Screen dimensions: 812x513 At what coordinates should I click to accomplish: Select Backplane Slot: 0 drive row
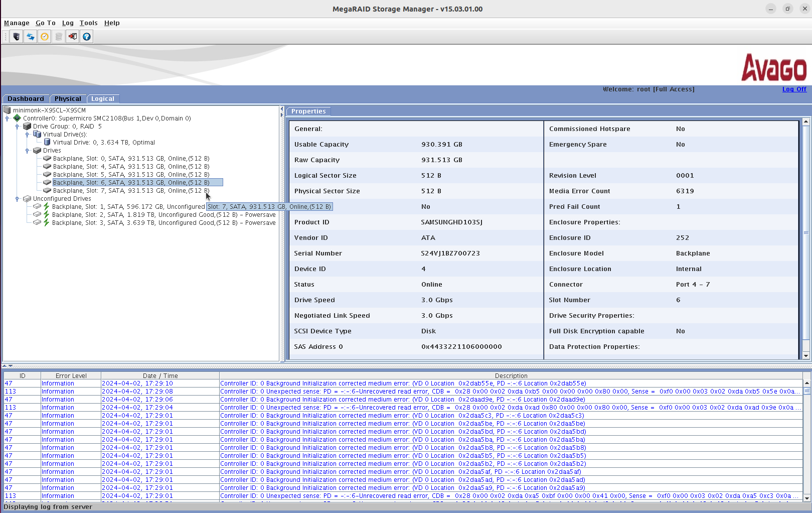point(131,158)
